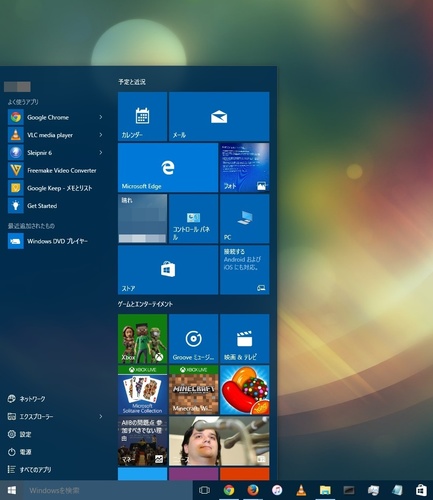This screenshot has width=433, height=500.
Task: Open the Microsoft Edge tile
Action: pos(168,168)
